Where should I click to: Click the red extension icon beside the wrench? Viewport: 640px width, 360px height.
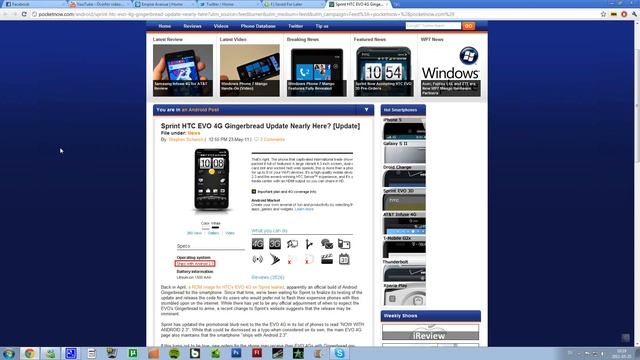pyautogui.click(x=624, y=14)
